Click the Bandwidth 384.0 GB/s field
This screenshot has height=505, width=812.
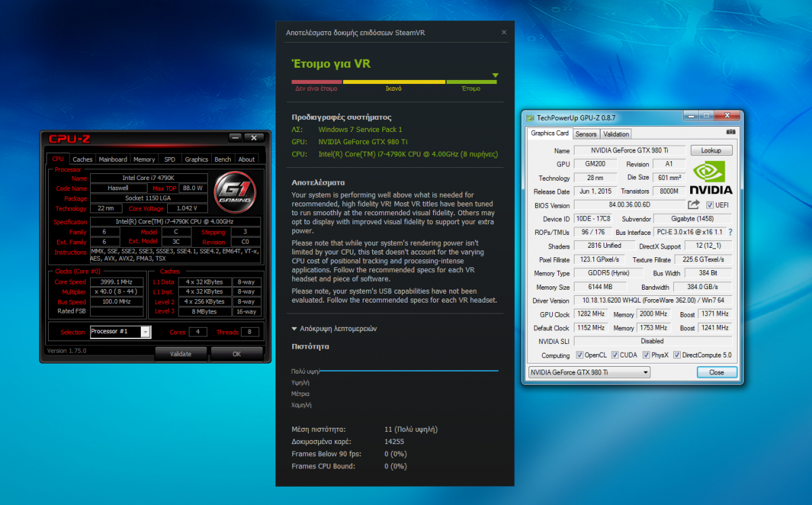pyautogui.click(x=701, y=287)
